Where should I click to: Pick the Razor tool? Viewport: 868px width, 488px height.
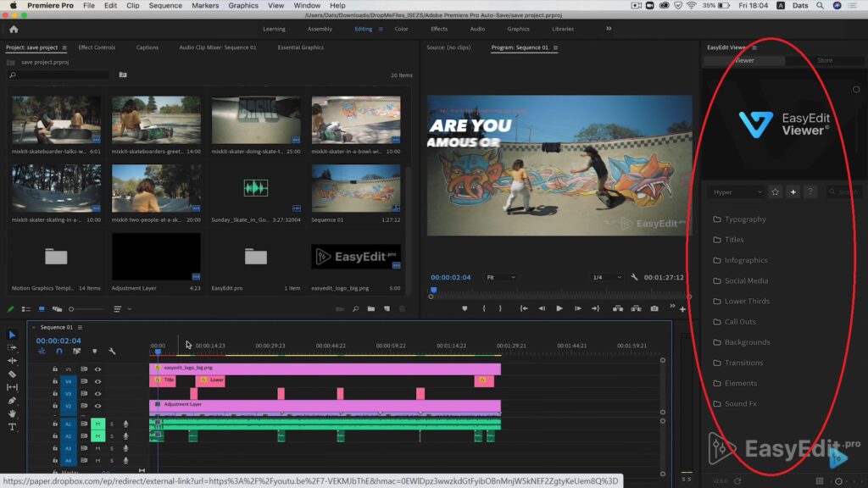(x=12, y=374)
